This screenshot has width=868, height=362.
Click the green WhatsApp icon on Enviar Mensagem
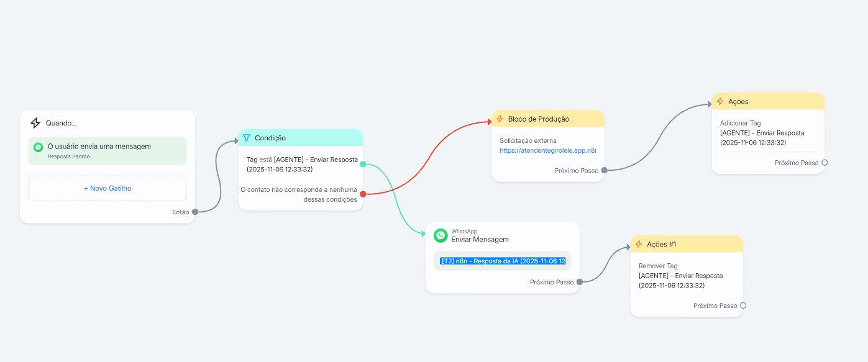coord(441,235)
